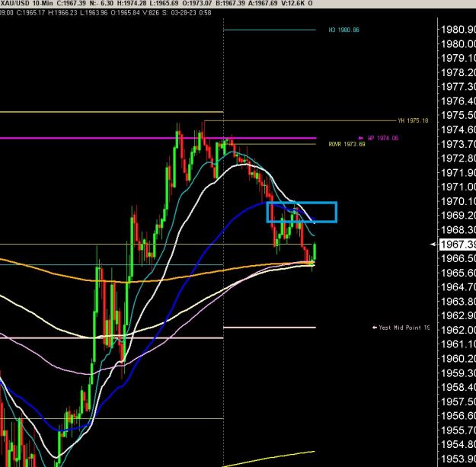This screenshot has height=467, width=476.
Task: Click the S: 03-28-23 0:58 timestamp
Action: click(x=187, y=13)
